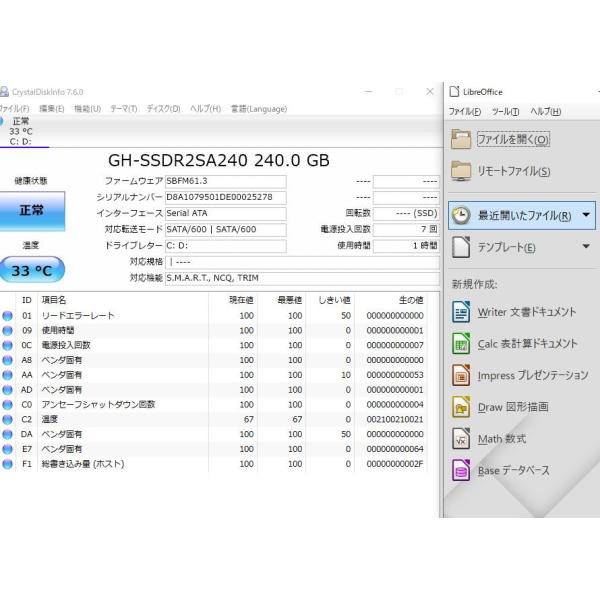Screen dimensions: 600x600
Task: Click the disk status orb beside 正常 in drive bar
Action: point(2,121)
